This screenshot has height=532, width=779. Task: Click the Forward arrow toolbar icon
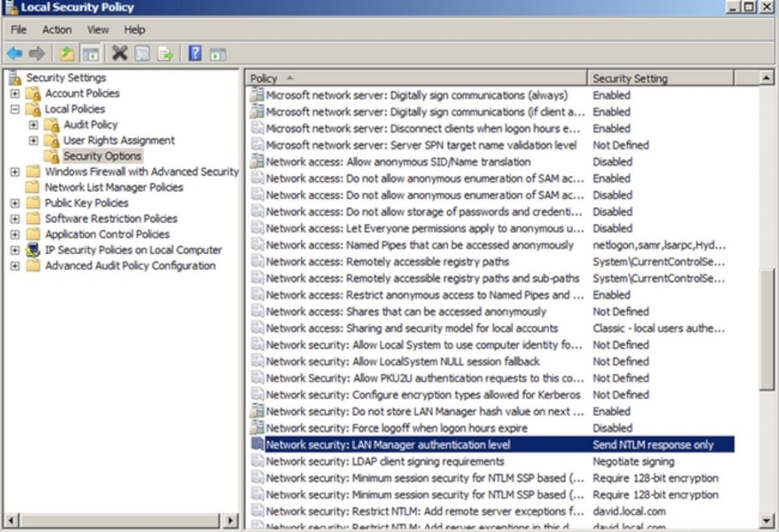[37, 53]
